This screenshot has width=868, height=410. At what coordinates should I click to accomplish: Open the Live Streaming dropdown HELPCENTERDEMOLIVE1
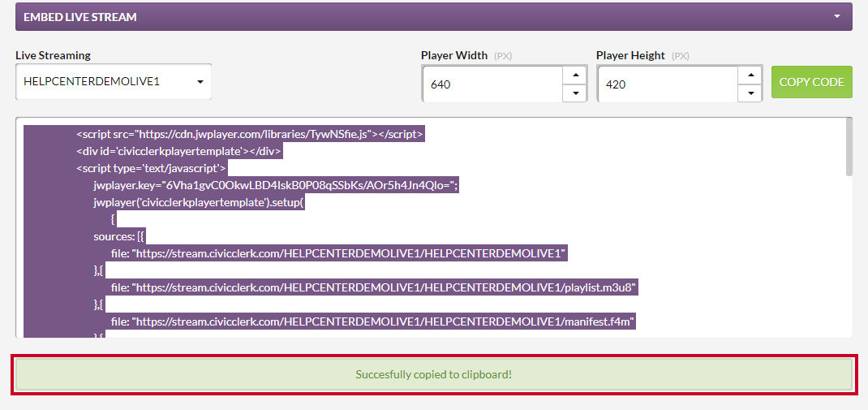pos(114,81)
